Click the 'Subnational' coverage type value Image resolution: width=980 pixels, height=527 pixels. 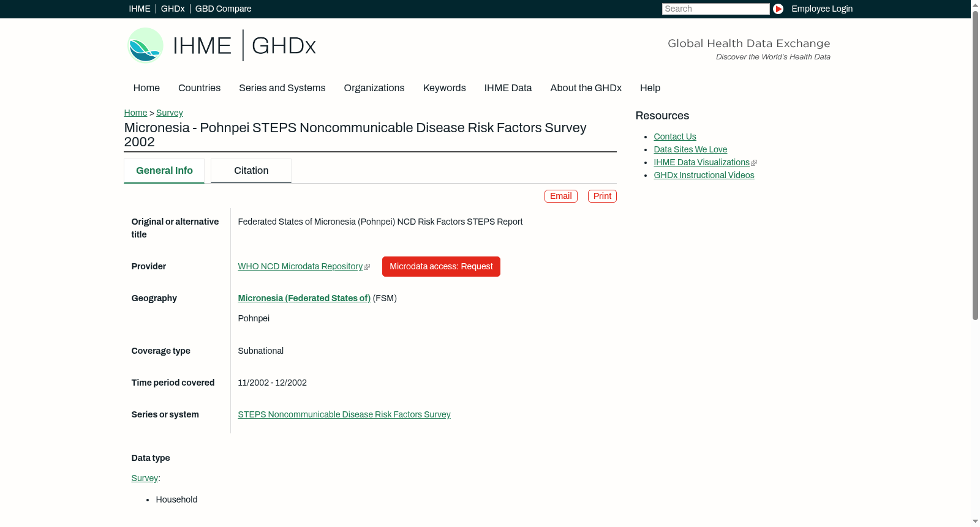[261, 351]
